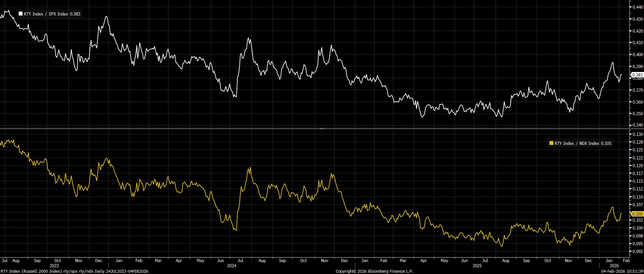Click the 04-Feb-2026 timestamp in footer
Image resolution: width=644 pixels, height=274 pixels.
click(622, 271)
